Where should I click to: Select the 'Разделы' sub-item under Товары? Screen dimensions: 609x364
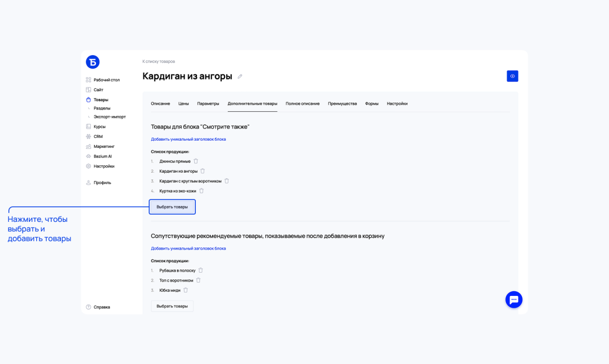pos(102,108)
